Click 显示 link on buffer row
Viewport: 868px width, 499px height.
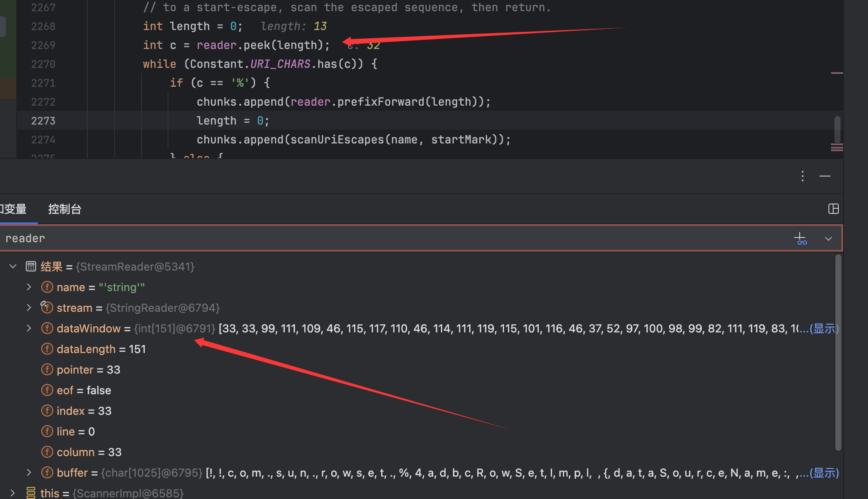tap(824, 473)
